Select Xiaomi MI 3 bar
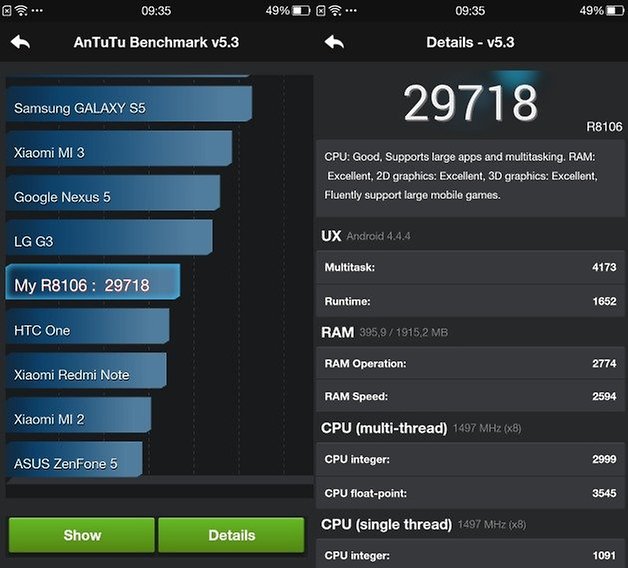The height and width of the screenshot is (568, 628). (x=119, y=148)
